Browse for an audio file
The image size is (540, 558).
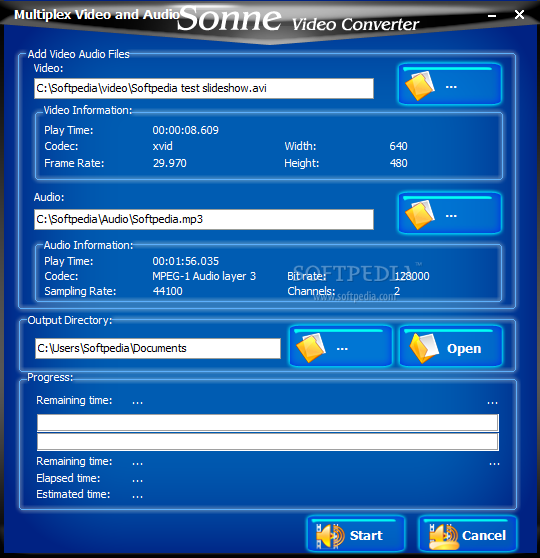(450, 214)
